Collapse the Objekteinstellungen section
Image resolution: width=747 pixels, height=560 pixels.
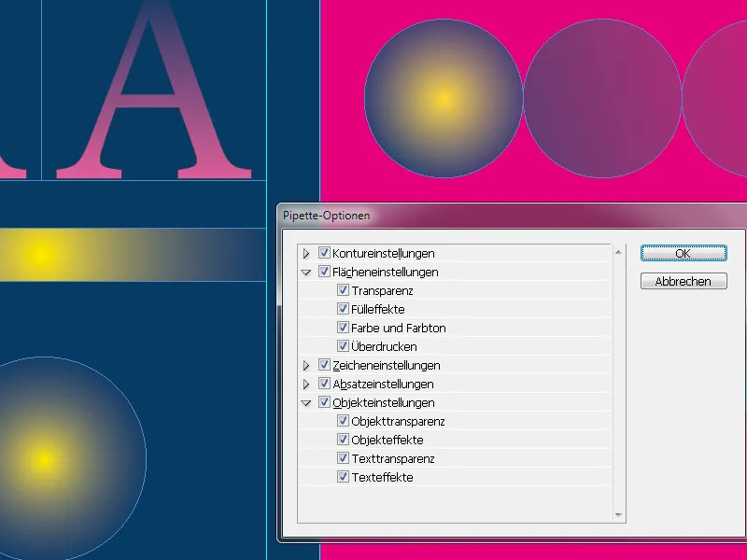pos(308,402)
